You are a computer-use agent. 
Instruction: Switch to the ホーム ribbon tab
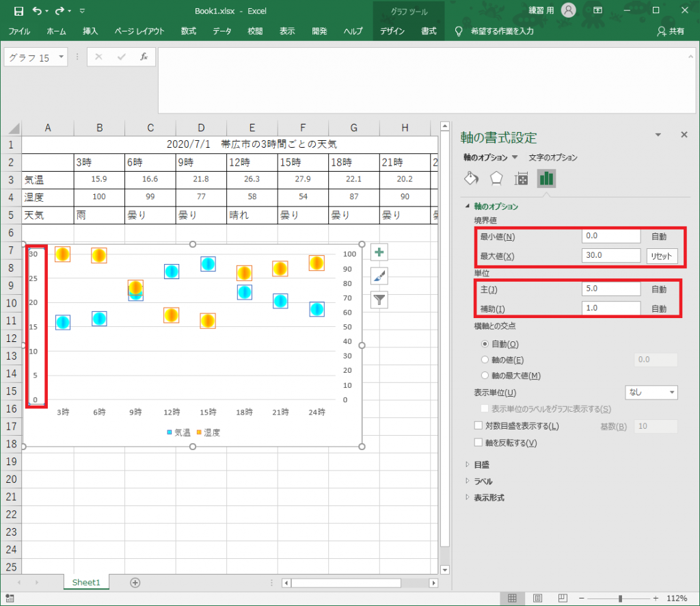coord(56,31)
